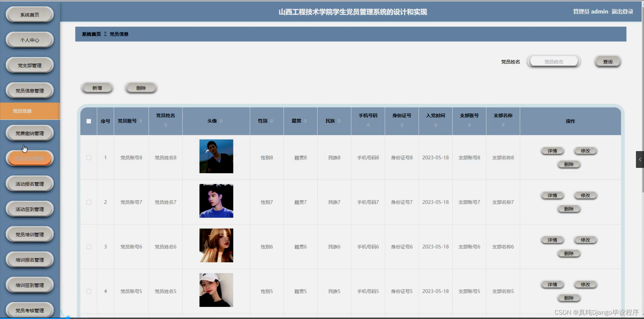644x319 pixels.
Task: Expand 培训签到管理 sidebar menu
Action: point(30,285)
